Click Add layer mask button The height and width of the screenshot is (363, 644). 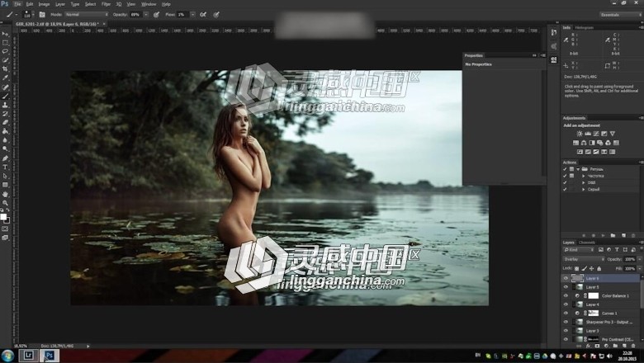pos(597,346)
